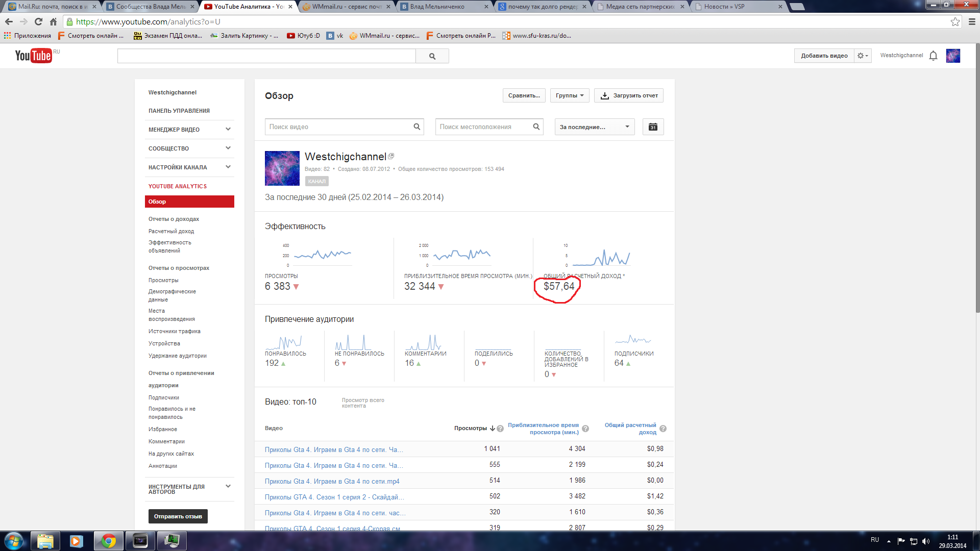This screenshot has height=551, width=980.
Task: Click the location search magnifier icon
Action: point(536,127)
